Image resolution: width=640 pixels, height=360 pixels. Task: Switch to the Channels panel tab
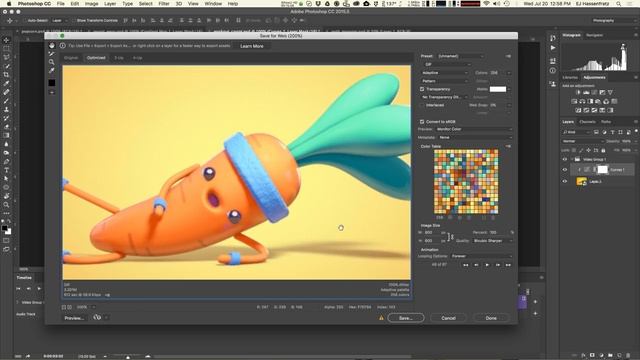(587, 122)
